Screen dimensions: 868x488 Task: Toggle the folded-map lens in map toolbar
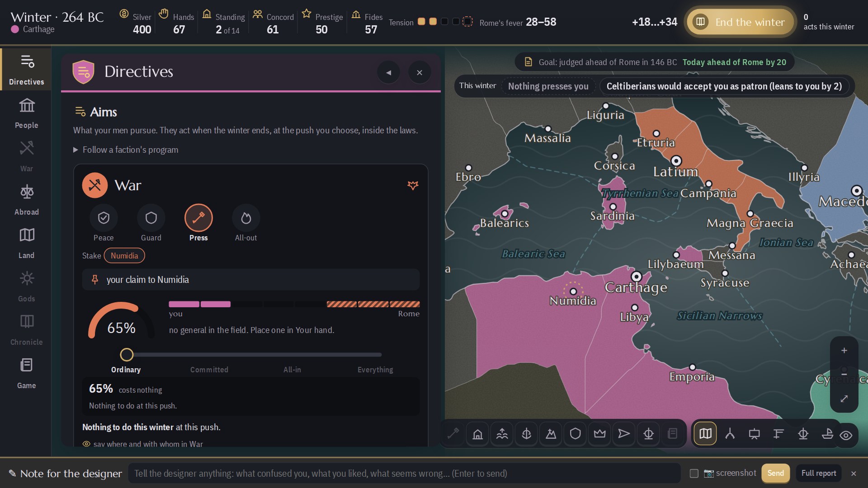pos(705,434)
